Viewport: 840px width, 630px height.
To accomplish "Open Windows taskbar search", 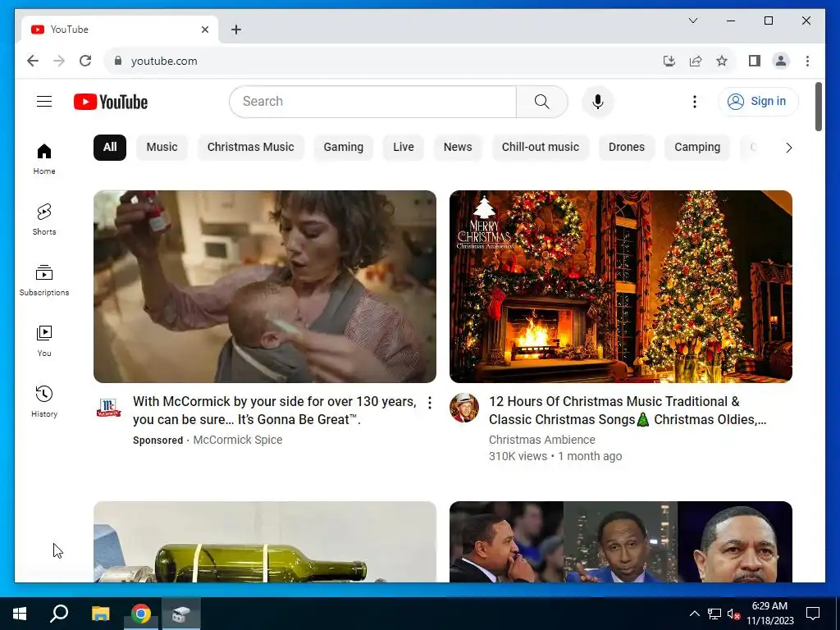I will click(59, 614).
